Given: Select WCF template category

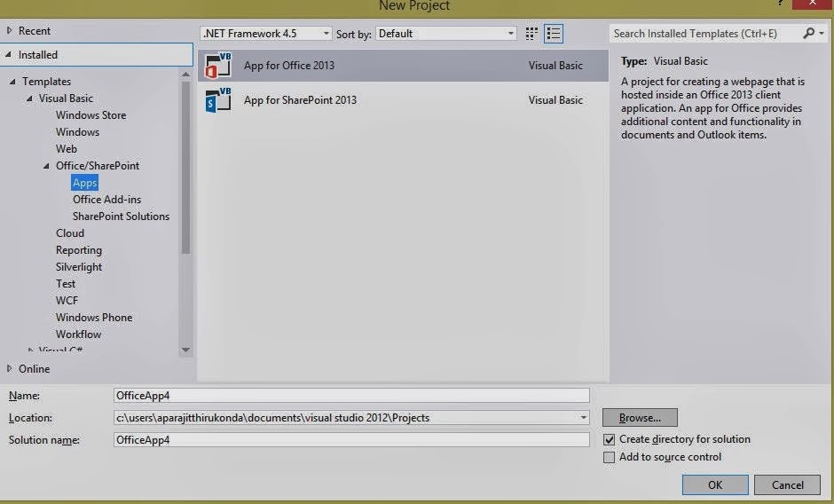Looking at the screenshot, I should click(67, 301).
